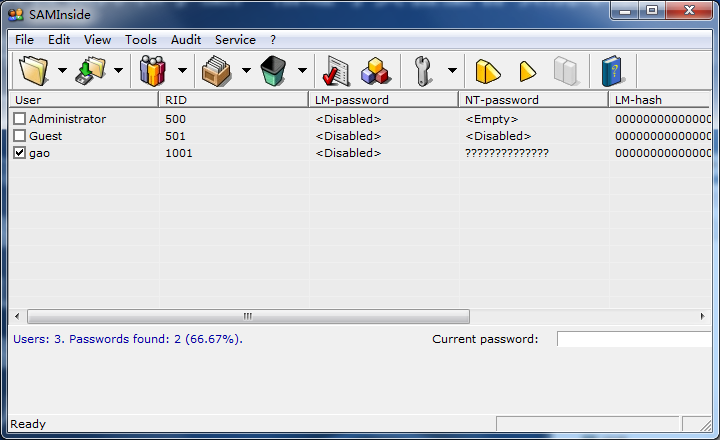Click the scrollbar right arrow
This screenshot has width=720, height=440.
[x=703, y=316]
